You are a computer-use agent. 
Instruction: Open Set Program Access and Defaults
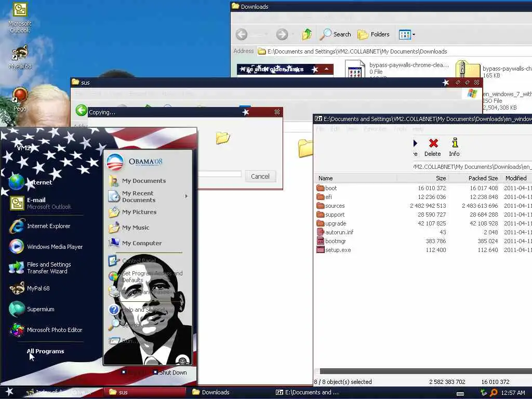[146, 276]
